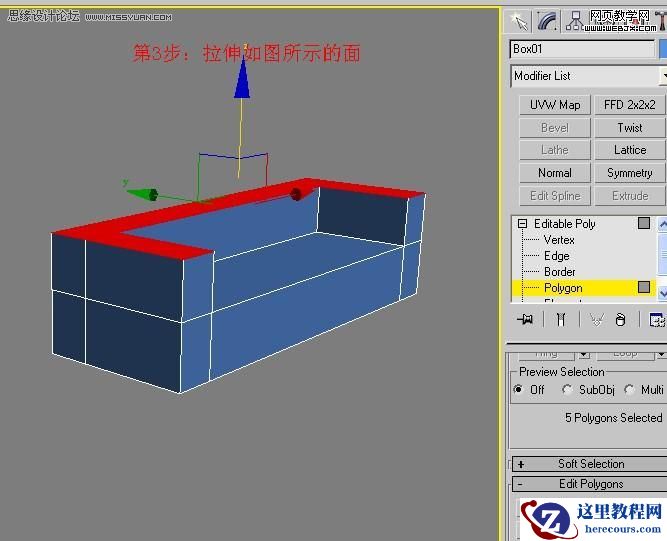
Task: Select the SubObj preview selection radio
Action: tap(567, 389)
